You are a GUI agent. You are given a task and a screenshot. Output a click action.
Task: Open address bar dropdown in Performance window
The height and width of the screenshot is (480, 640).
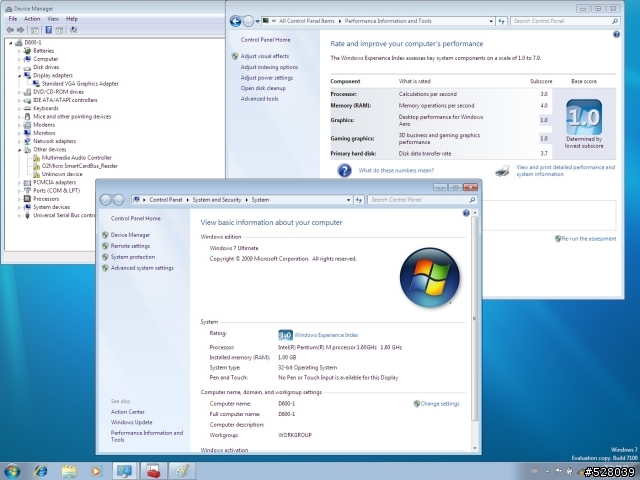(x=491, y=21)
